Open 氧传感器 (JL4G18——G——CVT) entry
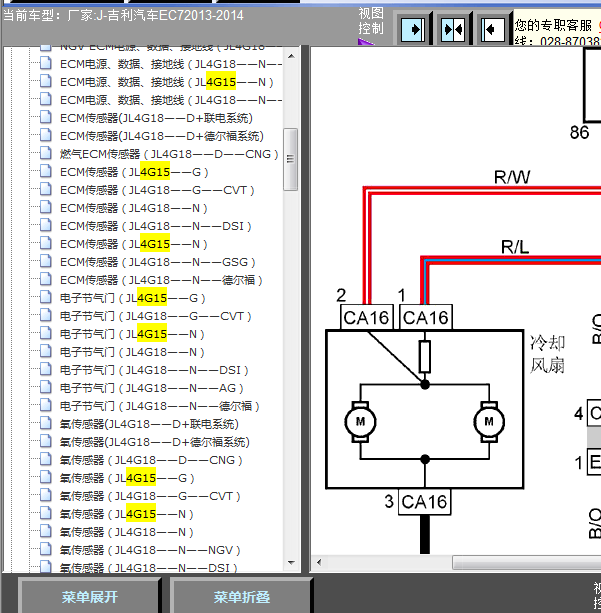601x613 pixels. (x=150, y=496)
